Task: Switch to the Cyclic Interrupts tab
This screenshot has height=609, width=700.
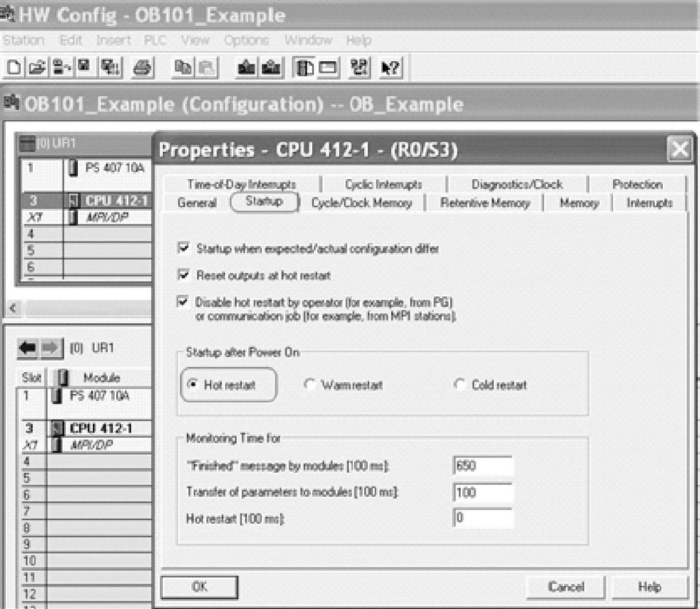Action: [x=383, y=184]
